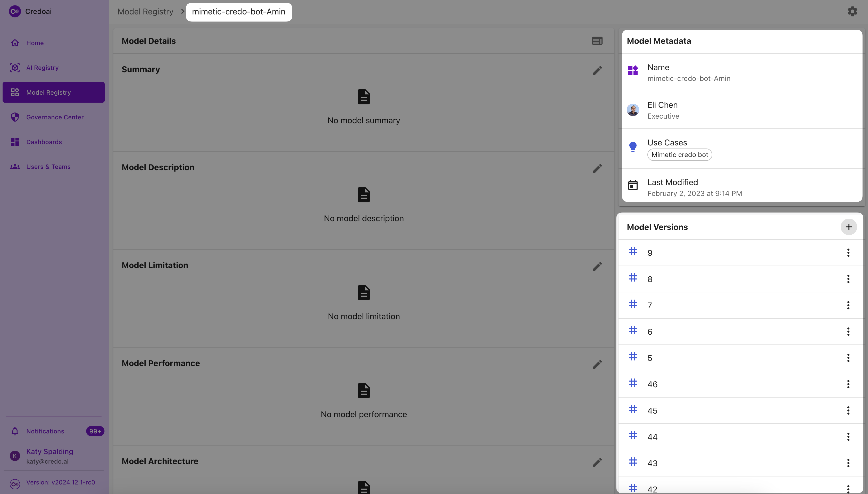Select version 44 hash icon
868x494 pixels.
[633, 436]
